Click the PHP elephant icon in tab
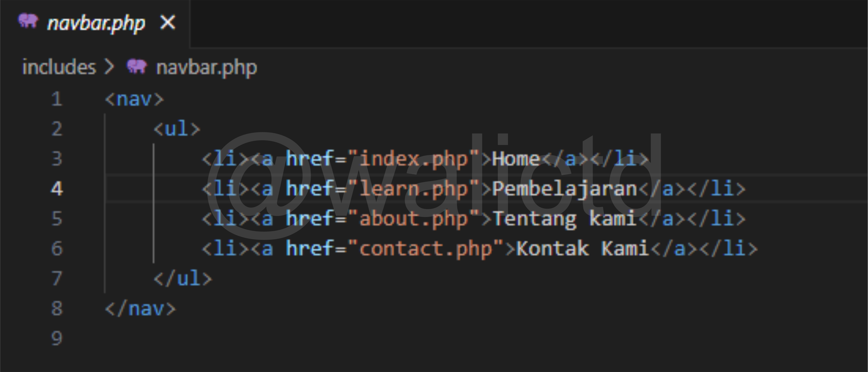This screenshot has width=868, height=372. click(28, 21)
